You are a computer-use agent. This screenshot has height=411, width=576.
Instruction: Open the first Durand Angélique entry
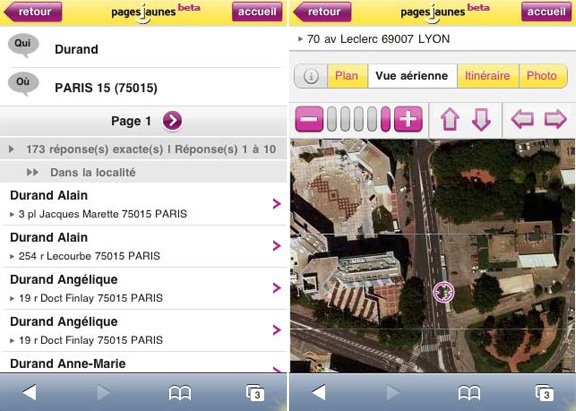point(143,288)
